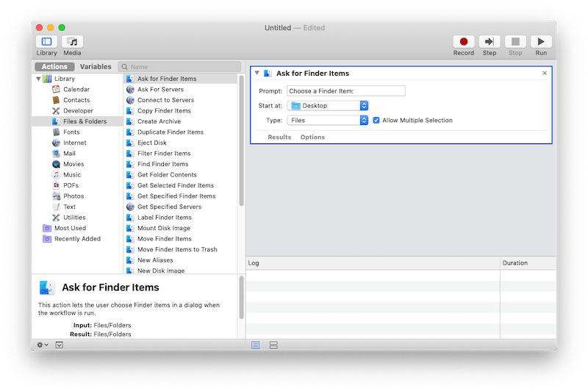Select the Text category

69,207
